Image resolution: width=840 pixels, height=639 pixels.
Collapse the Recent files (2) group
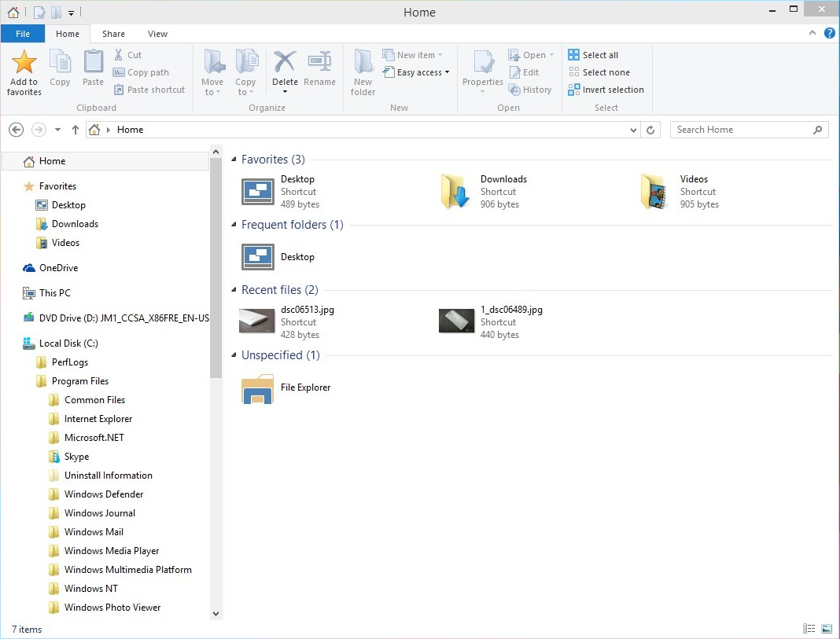[234, 291]
